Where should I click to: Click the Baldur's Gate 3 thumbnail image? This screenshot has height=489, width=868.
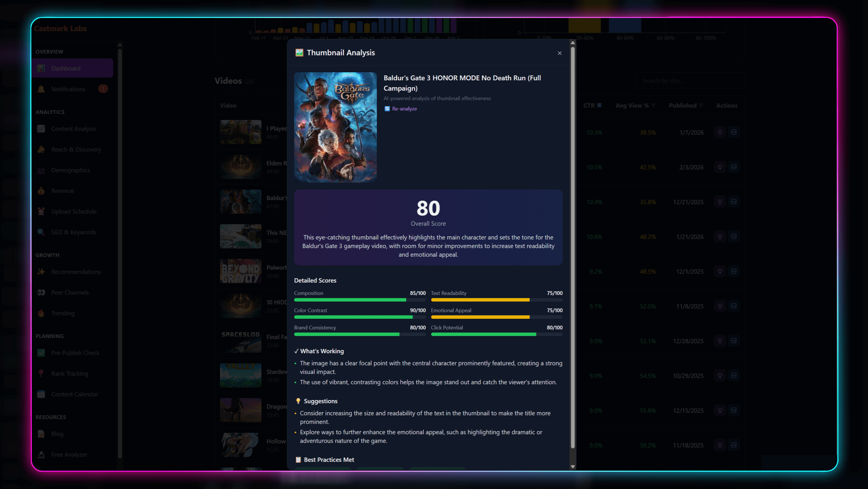(x=335, y=127)
